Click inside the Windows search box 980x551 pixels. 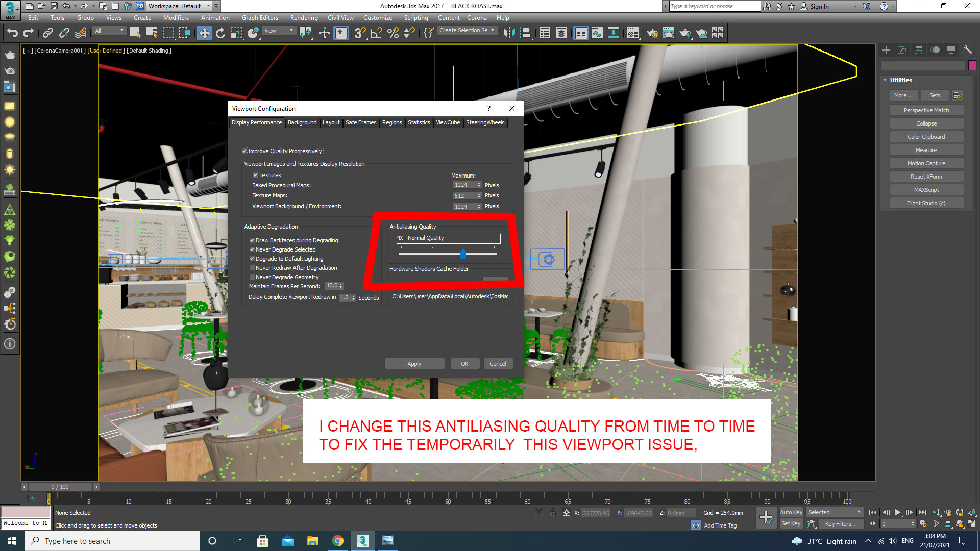tap(112, 541)
